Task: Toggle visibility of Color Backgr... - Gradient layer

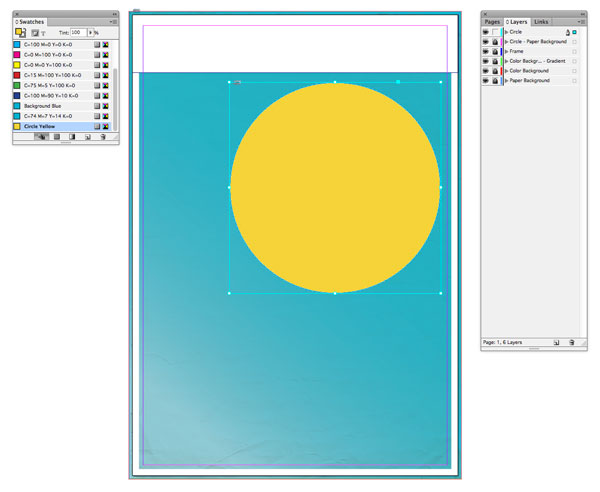Action: (486, 61)
